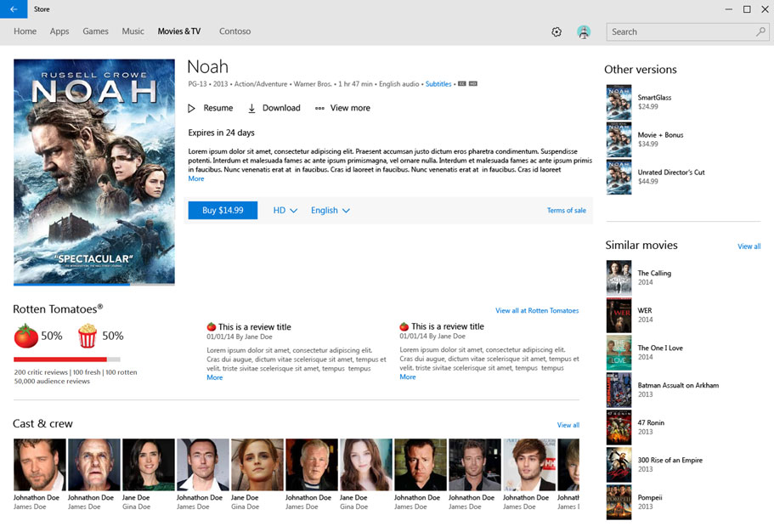This screenshot has width=774, height=532.
Task: Click the Resume play icon
Action: (191, 108)
